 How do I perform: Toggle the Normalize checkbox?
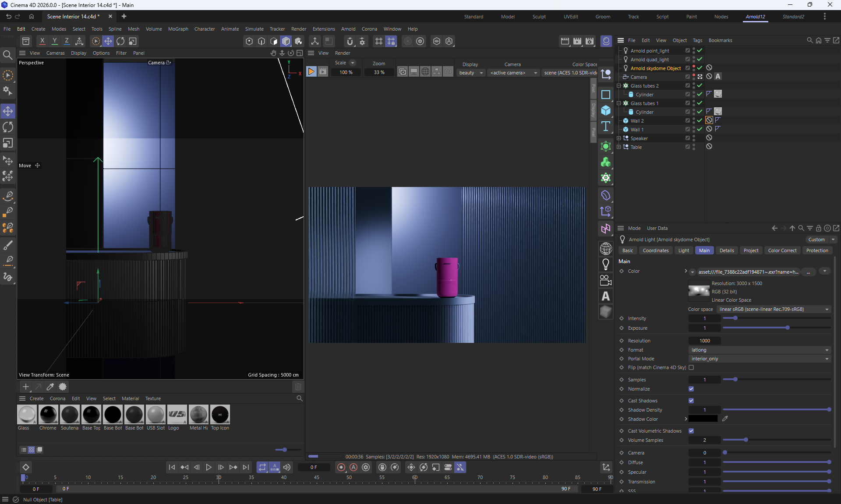coord(691,389)
